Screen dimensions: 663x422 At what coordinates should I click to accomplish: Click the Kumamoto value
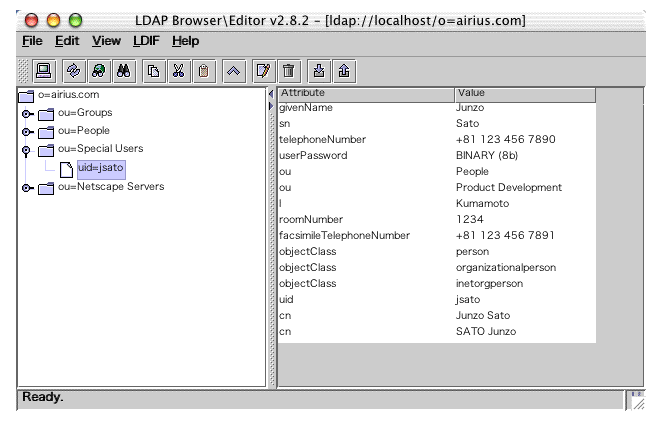click(x=482, y=204)
